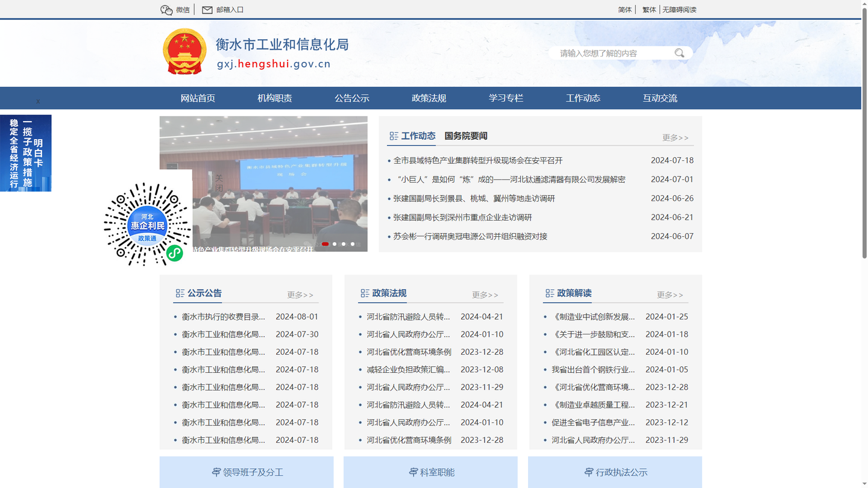
Task: Open the 邮箱入口 link
Action: 230,10
